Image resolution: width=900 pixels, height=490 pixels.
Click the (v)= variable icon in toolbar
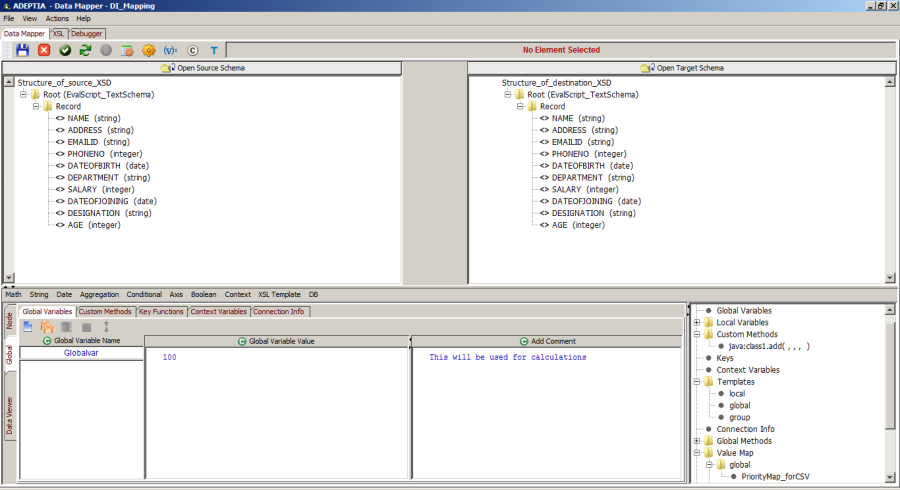point(170,50)
